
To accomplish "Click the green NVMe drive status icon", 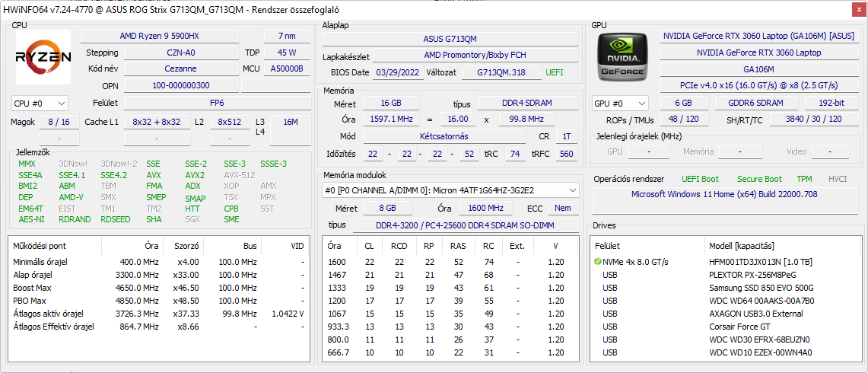I will click(x=597, y=262).
